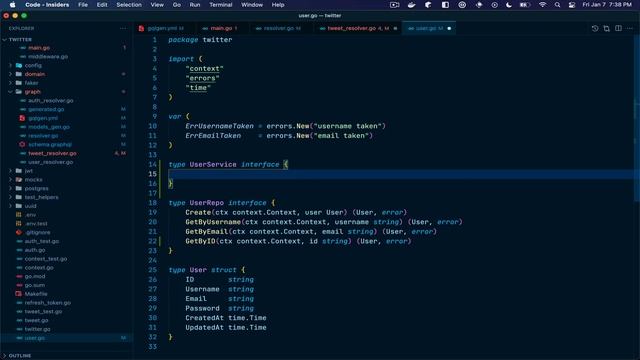Image resolution: width=640 pixels, height=360 pixels.
Task: Open user_resolver.go in the Explorer
Action: click(x=51, y=162)
